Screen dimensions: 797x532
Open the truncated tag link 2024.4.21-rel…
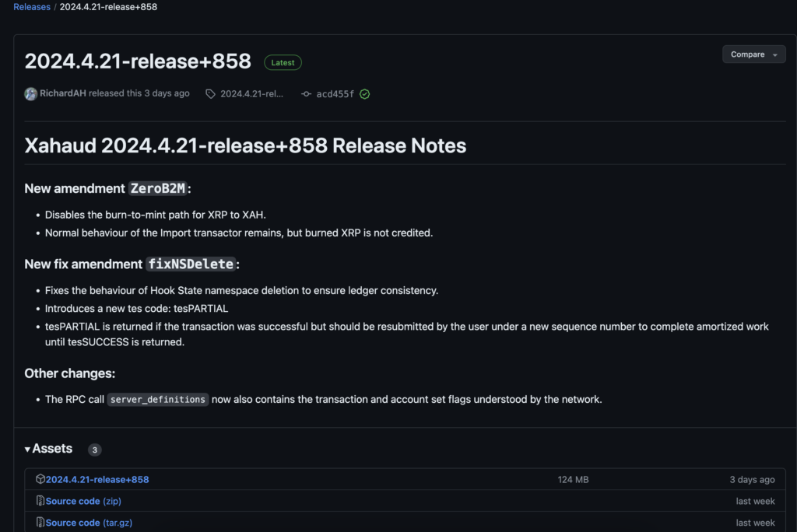[251, 94]
